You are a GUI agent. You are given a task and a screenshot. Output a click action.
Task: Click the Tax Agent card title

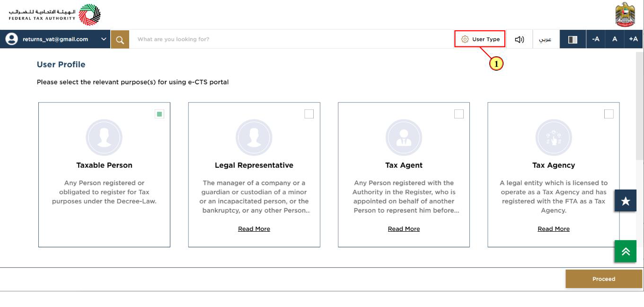click(x=404, y=165)
